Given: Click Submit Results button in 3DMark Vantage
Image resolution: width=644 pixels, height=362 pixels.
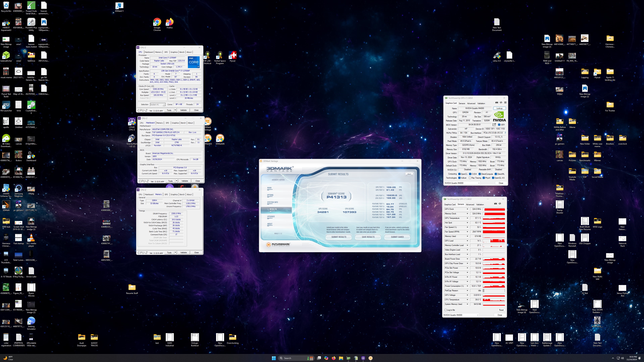Looking at the screenshot, I should pyautogui.click(x=339, y=237).
